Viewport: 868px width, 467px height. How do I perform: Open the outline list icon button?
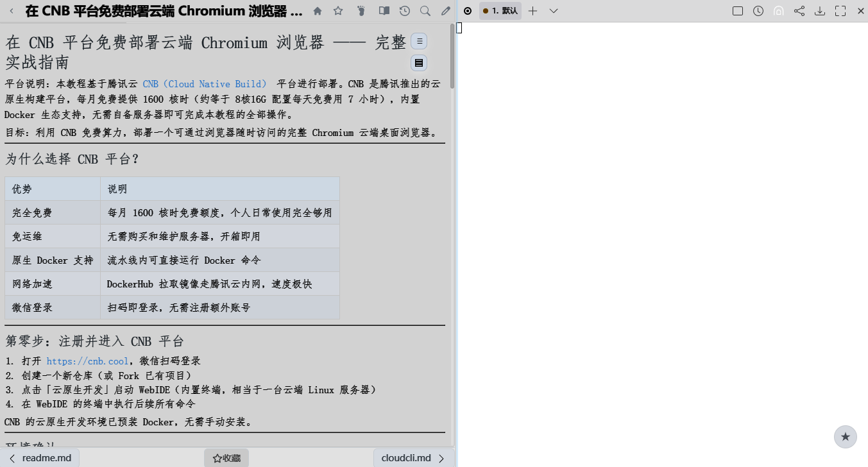tap(419, 41)
